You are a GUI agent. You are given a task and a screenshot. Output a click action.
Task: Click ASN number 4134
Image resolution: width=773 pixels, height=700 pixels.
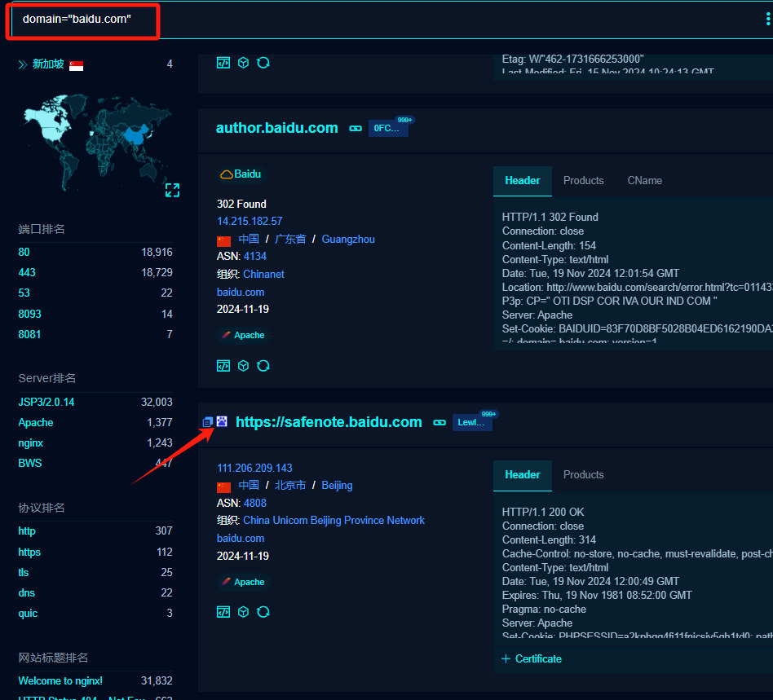[255, 256]
